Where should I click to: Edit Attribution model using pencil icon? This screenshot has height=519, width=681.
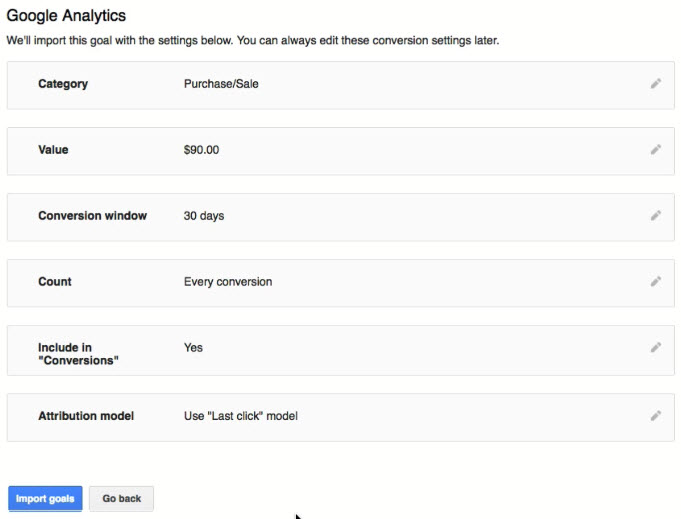(656, 416)
